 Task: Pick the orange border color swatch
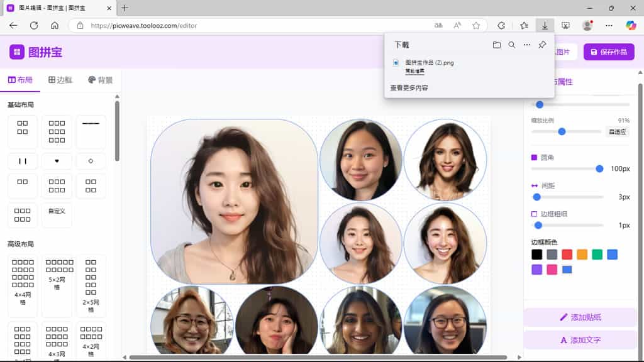582,255
